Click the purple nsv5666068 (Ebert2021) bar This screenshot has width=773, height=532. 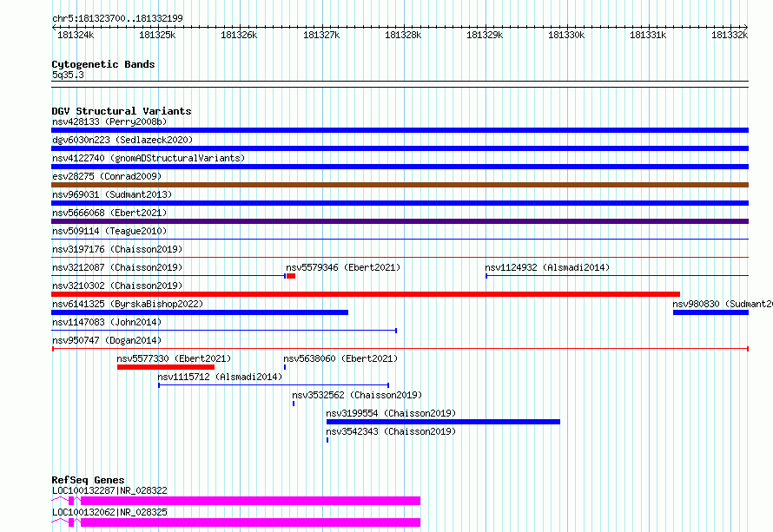click(400, 221)
